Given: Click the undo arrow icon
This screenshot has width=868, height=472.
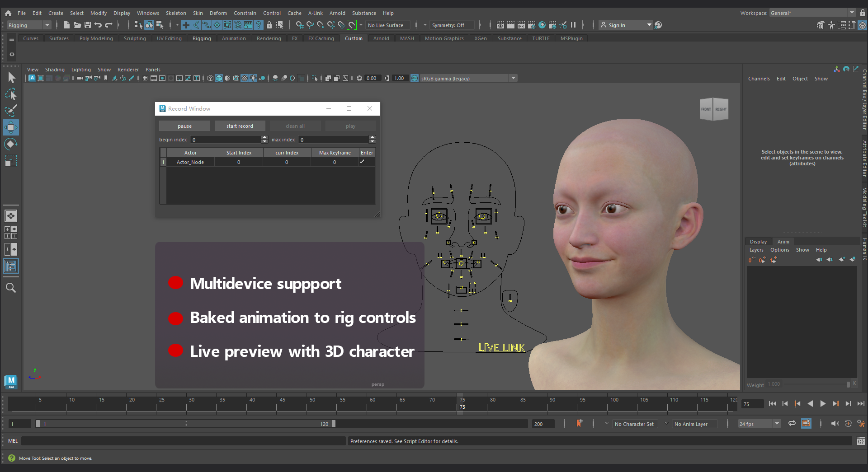Looking at the screenshot, I should (x=98, y=25).
